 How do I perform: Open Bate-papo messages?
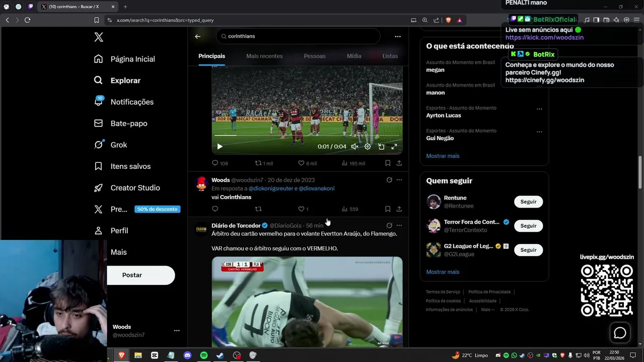click(121, 123)
